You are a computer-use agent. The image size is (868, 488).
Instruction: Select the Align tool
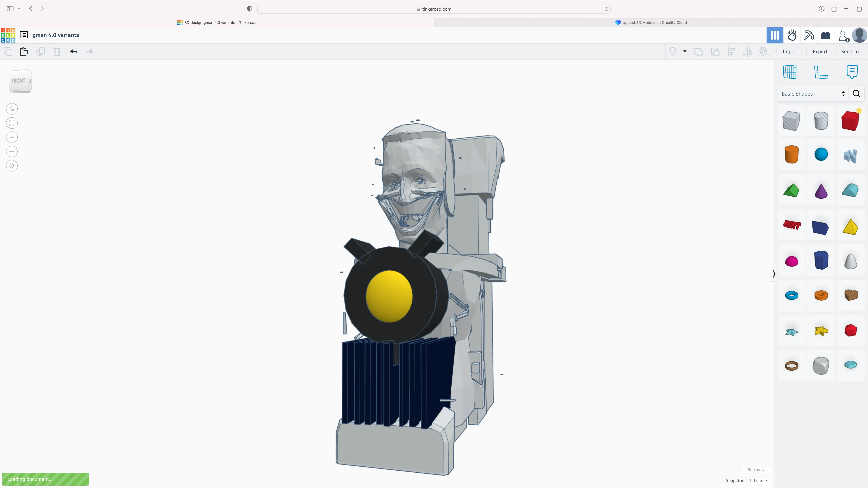tap(732, 52)
